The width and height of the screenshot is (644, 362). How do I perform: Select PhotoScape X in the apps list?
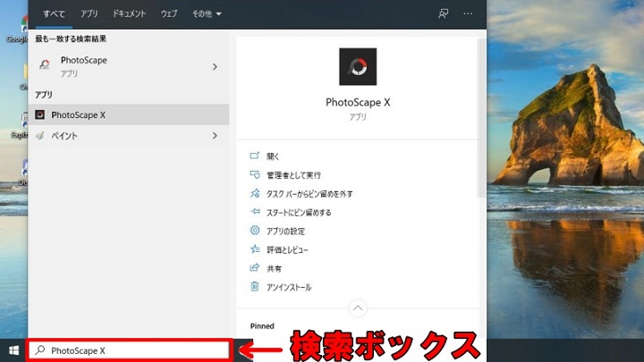[x=129, y=115]
